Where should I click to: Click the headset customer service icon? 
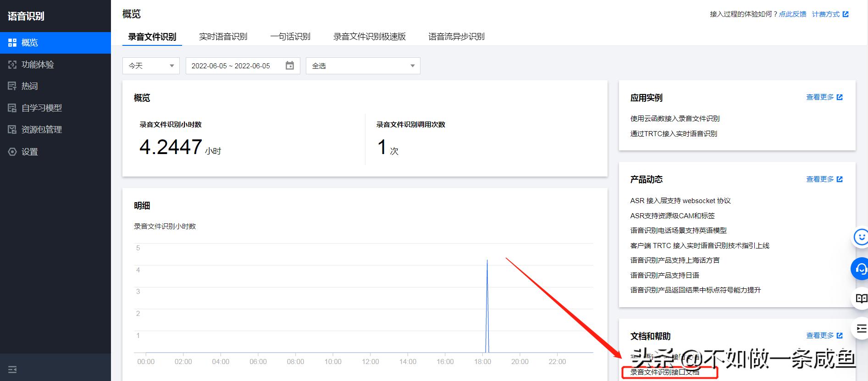[861, 269]
